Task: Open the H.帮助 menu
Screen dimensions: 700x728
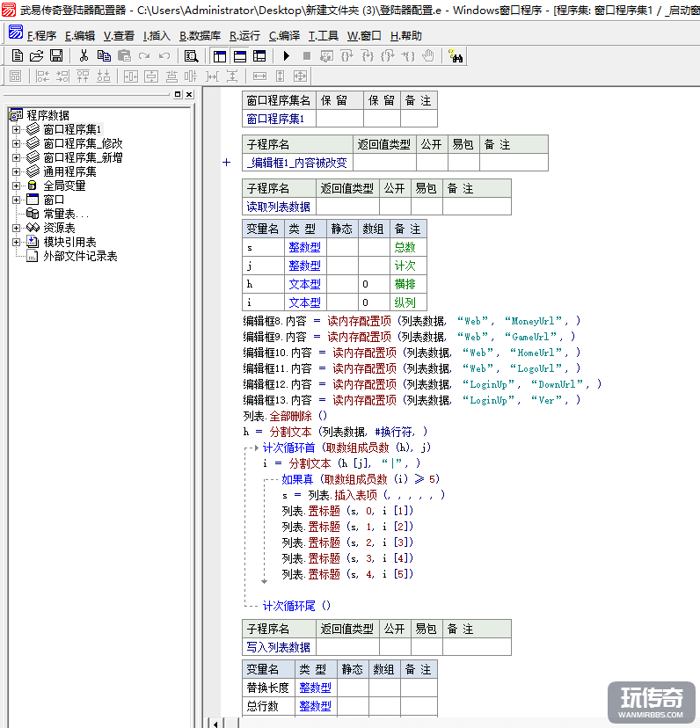Action: (406, 36)
